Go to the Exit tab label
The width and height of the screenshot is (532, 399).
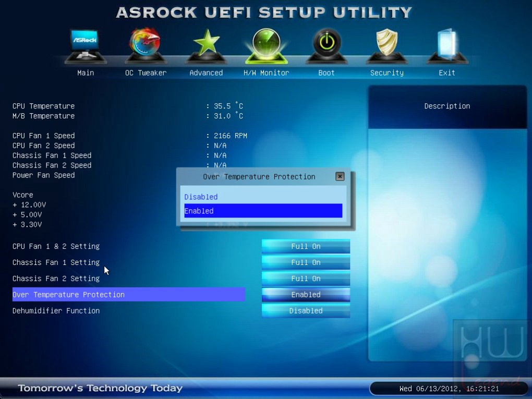pos(447,72)
